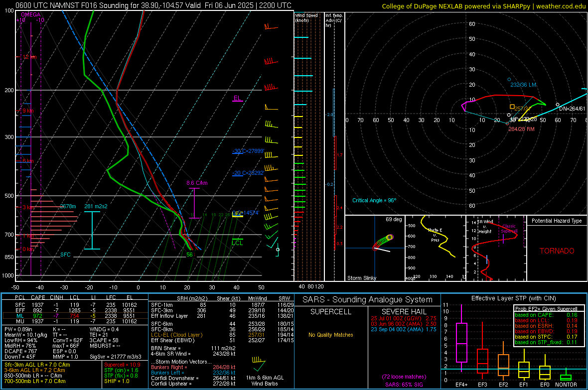Click the Prob EF2+ Given Supercell header
588x390 pixels.
tap(546, 309)
